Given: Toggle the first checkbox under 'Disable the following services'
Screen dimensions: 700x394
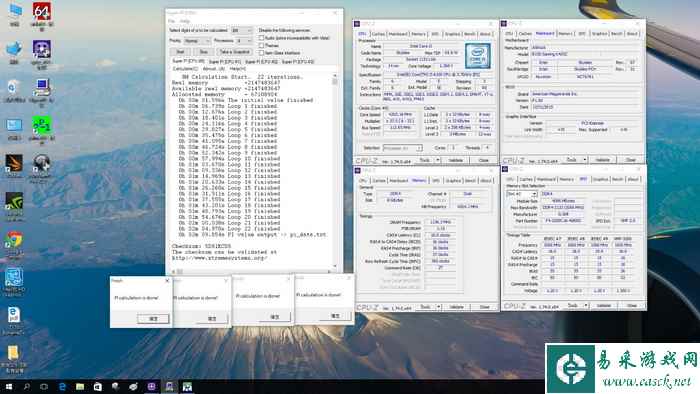Looking at the screenshot, I should coord(262,38).
